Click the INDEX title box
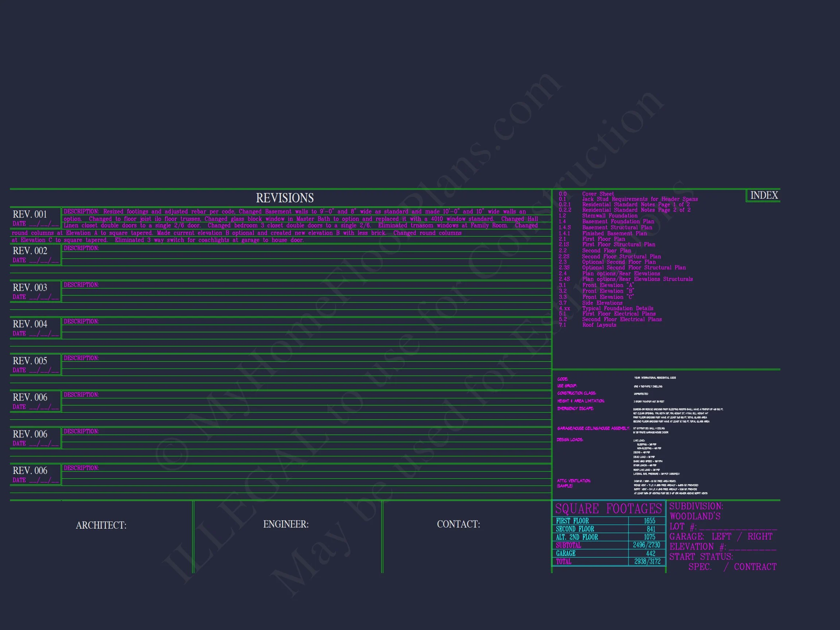Viewport: 840px width, 630px height. coord(764,195)
